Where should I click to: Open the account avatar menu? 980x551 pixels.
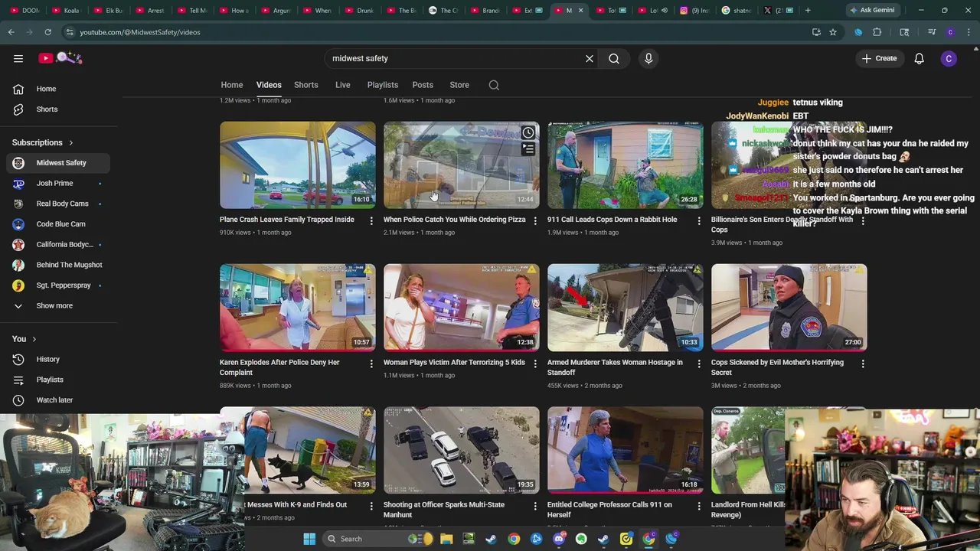(x=949, y=58)
